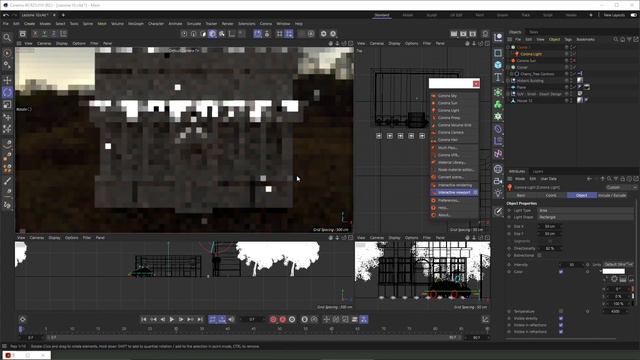640x360 pixels.
Task: Click the Light bulb icon in right palette
Action: coord(498,193)
